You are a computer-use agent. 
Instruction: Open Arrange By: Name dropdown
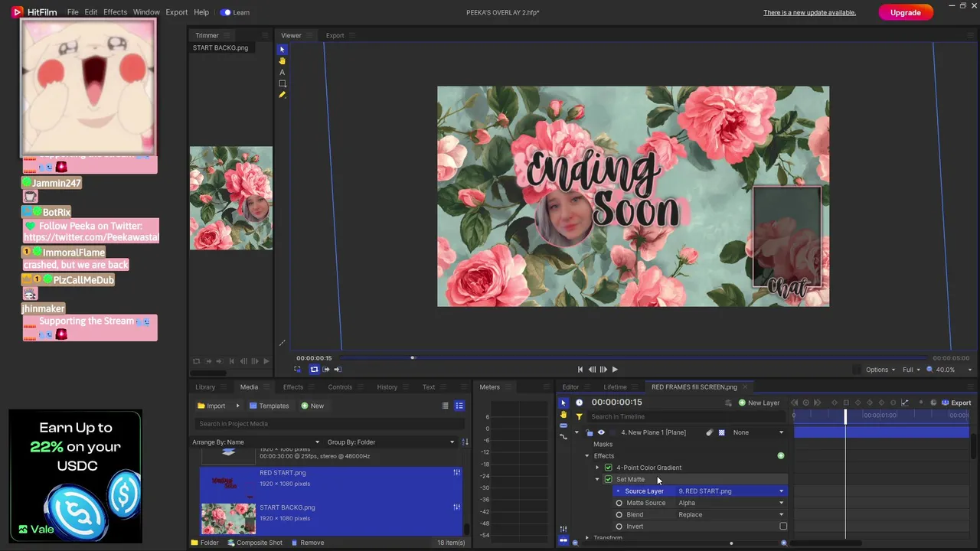[256, 442]
